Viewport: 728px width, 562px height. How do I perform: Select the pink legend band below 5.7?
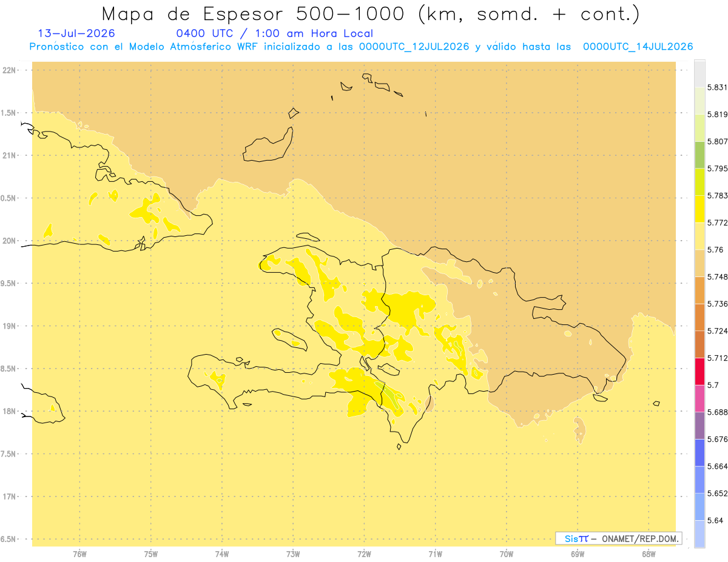tap(699, 398)
